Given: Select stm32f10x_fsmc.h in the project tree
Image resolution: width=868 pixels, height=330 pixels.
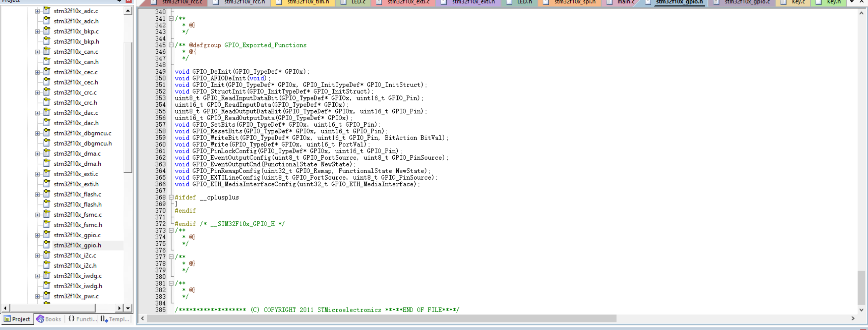Looking at the screenshot, I should coord(78,225).
